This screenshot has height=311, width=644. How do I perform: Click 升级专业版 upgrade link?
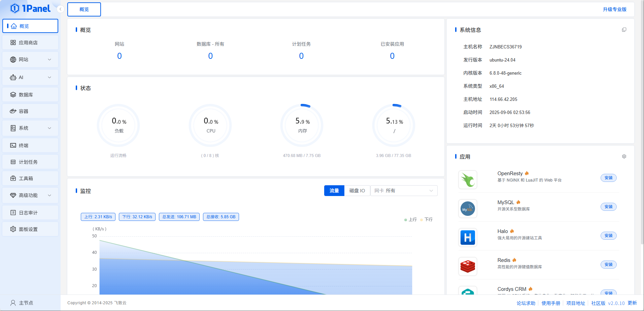[x=614, y=9]
